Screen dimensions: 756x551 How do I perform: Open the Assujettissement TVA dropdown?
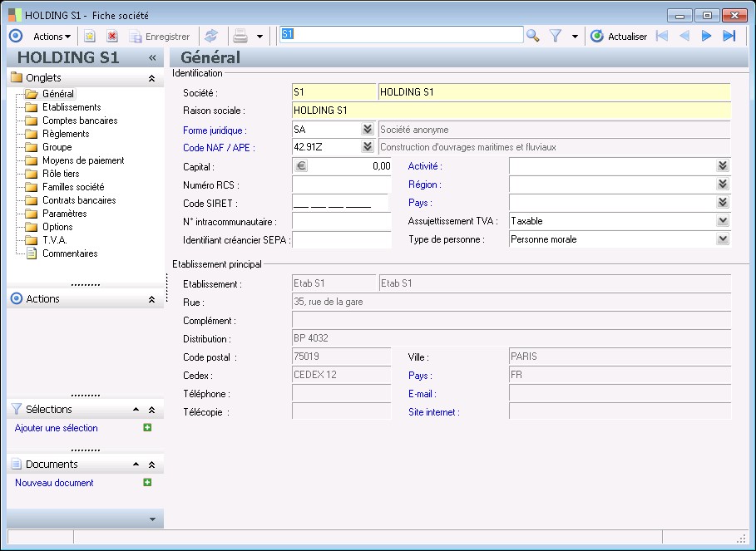[723, 221]
